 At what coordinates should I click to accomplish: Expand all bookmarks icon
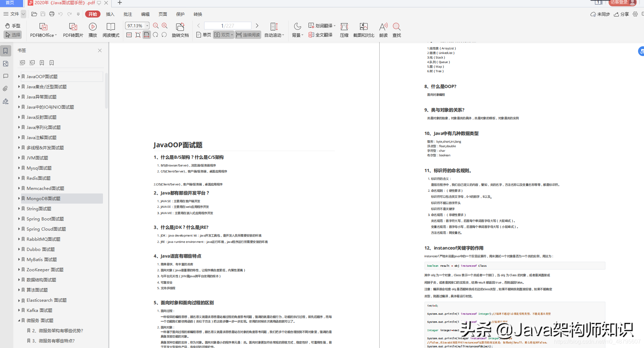(22, 63)
